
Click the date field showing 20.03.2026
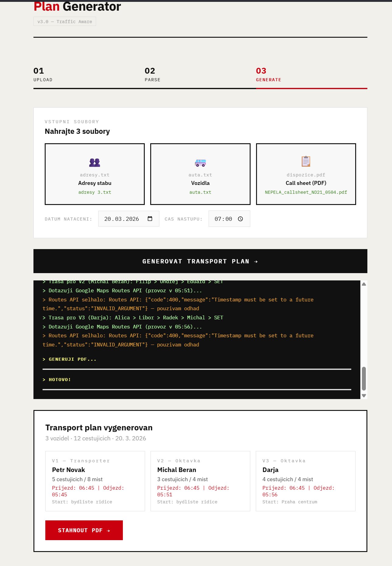click(x=129, y=219)
